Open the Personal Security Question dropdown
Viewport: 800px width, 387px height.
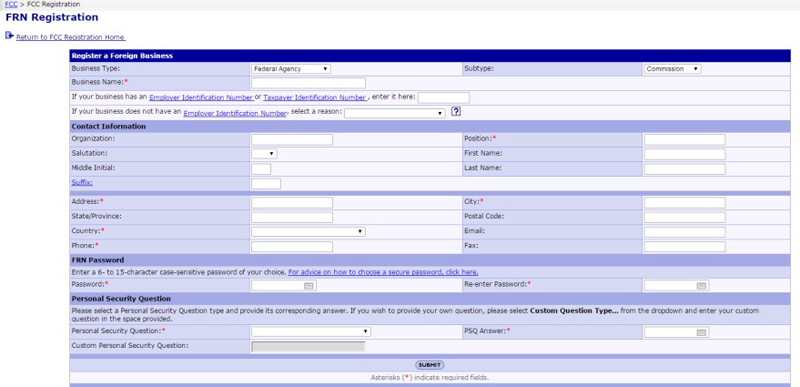[x=311, y=331]
